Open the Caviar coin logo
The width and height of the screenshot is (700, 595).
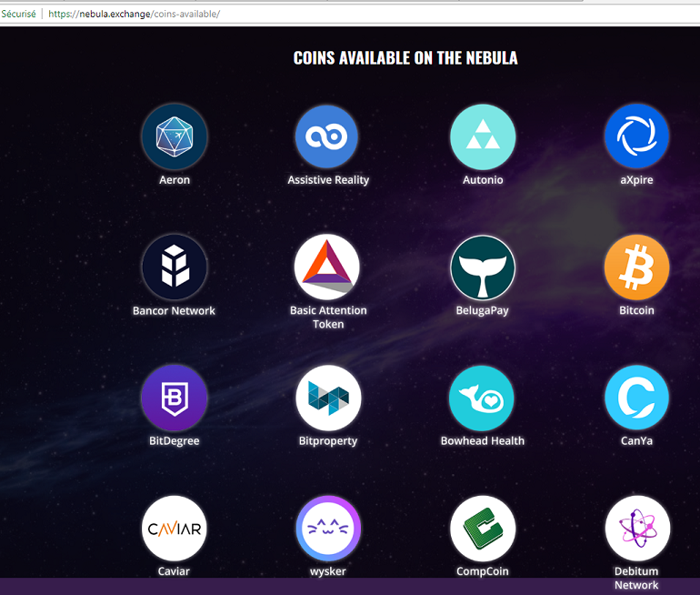point(175,529)
